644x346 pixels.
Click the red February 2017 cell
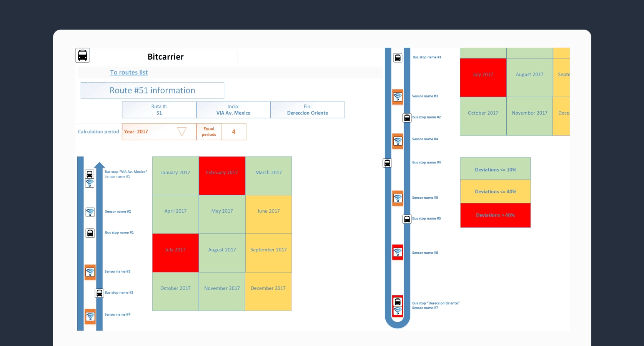coord(222,176)
